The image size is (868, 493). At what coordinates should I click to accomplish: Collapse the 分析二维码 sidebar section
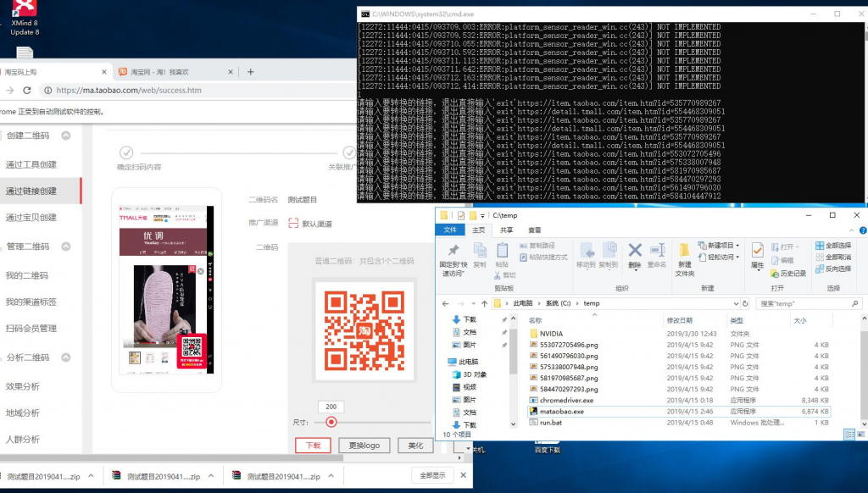[x=66, y=357]
